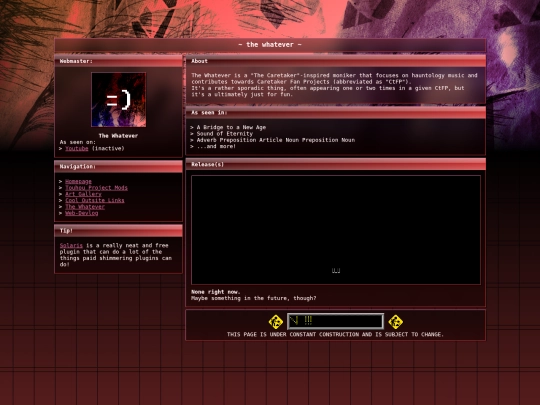The height and width of the screenshot is (405, 540).
Task: Click the under constant construction notice text
Action: 335,334
